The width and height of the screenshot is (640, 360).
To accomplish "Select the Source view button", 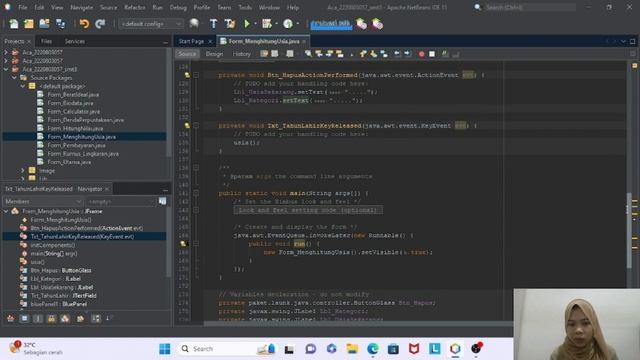I will click(187, 54).
